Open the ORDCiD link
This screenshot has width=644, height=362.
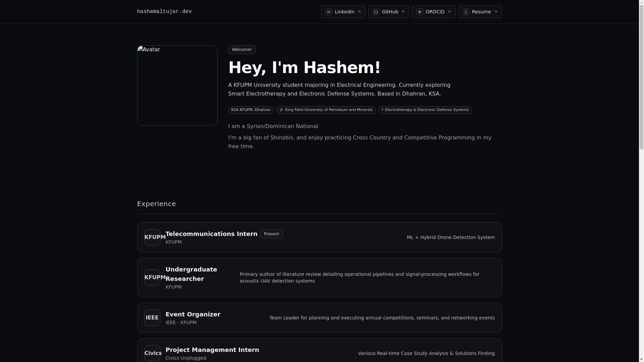tap(434, 12)
